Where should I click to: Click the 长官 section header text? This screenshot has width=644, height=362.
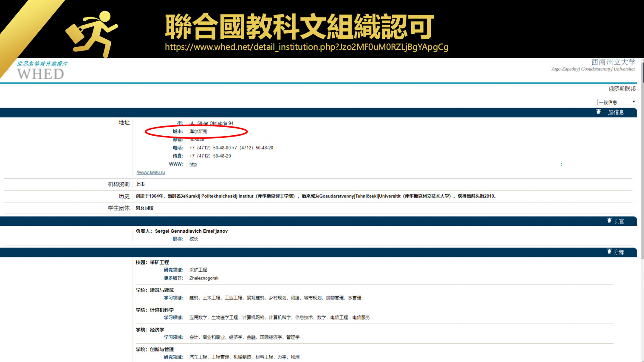click(x=619, y=221)
